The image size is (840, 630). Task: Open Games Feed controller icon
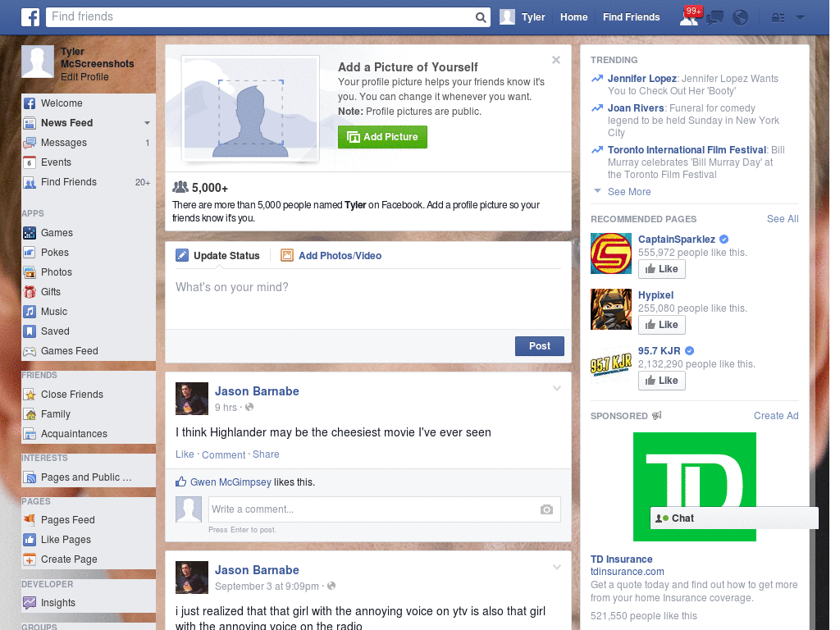pos(30,351)
